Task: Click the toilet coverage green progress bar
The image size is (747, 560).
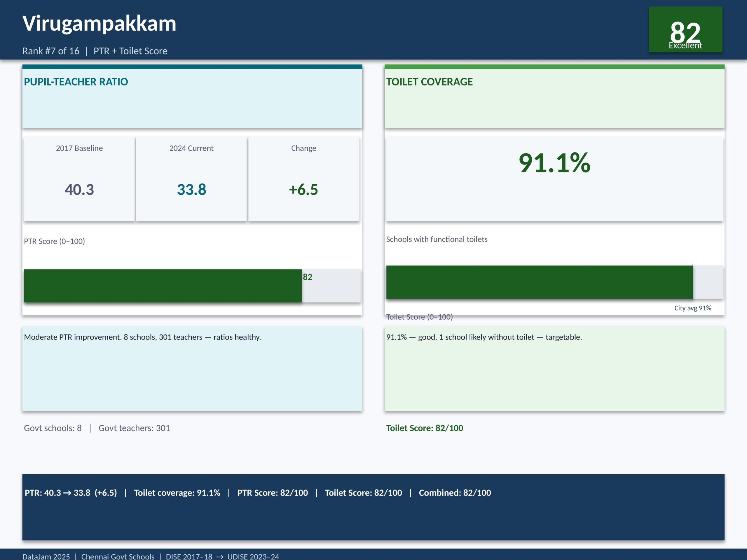Action: tap(539, 282)
